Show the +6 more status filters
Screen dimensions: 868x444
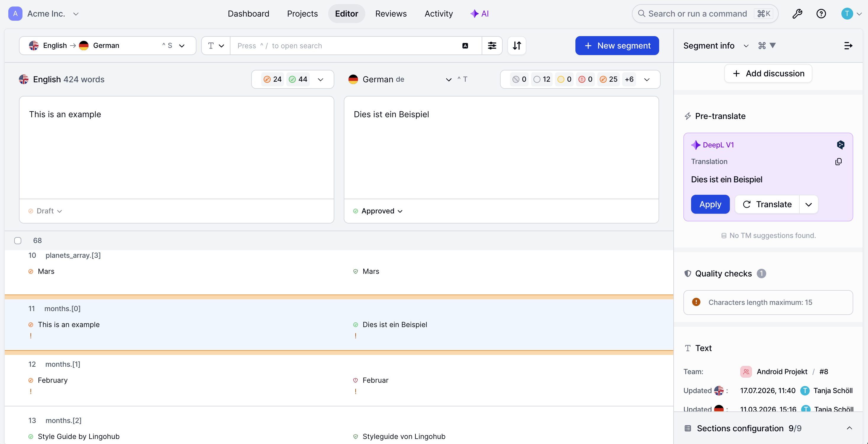tap(629, 79)
